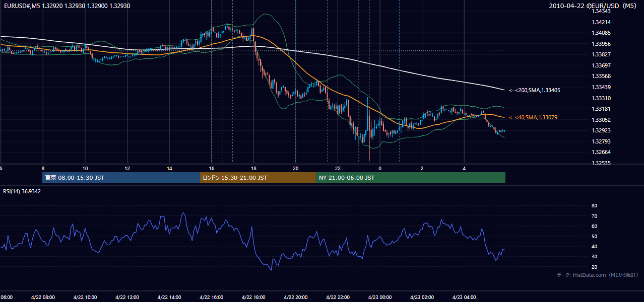Image resolution: width=644 pixels, height=302 pixels.
Task: Click RSI scale level 70
Action: [594, 216]
